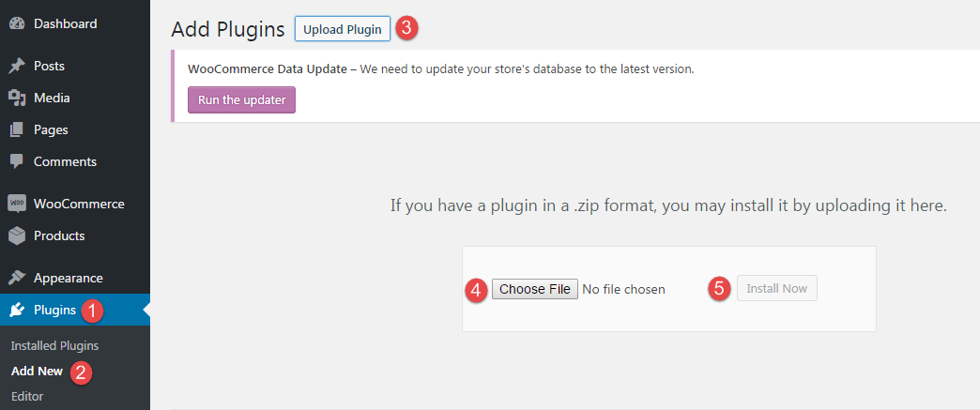
Task: Click the Install Now button
Action: pos(777,289)
